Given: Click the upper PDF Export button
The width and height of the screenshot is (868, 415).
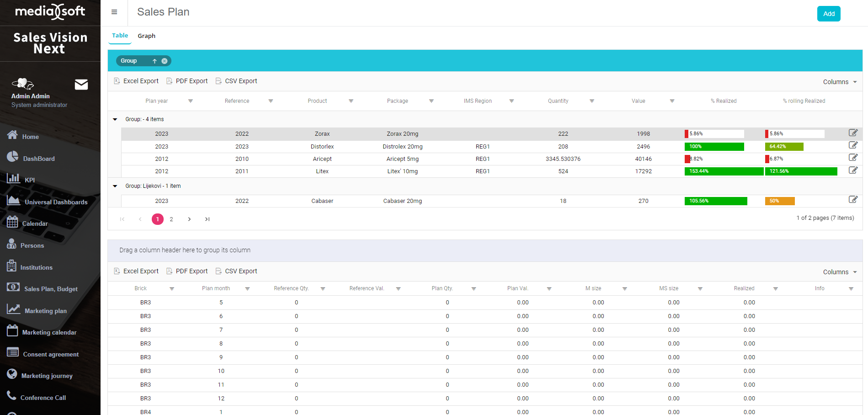Looking at the screenshot, I should coord(187,81).
